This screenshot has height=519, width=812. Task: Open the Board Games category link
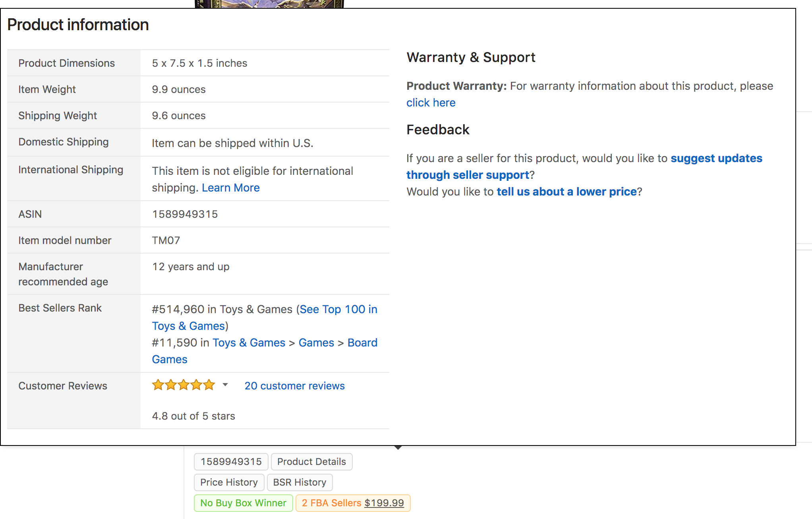coord(265,351)
